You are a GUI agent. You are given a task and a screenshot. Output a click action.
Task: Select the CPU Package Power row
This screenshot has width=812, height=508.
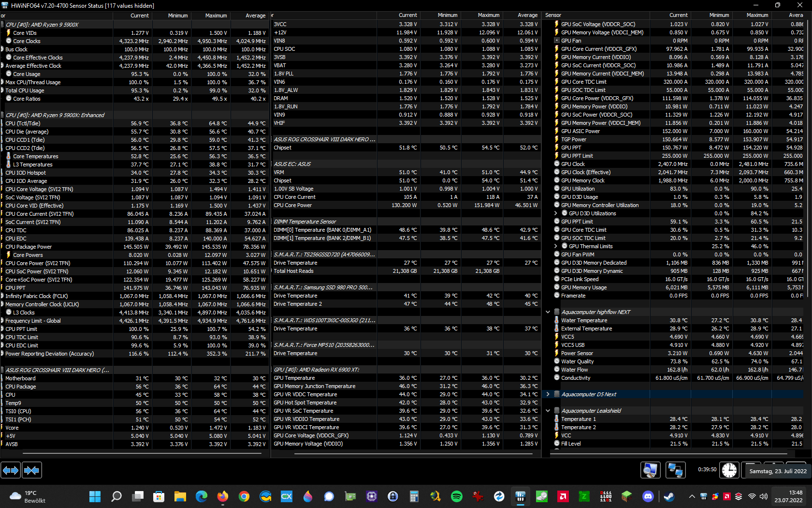134,247
